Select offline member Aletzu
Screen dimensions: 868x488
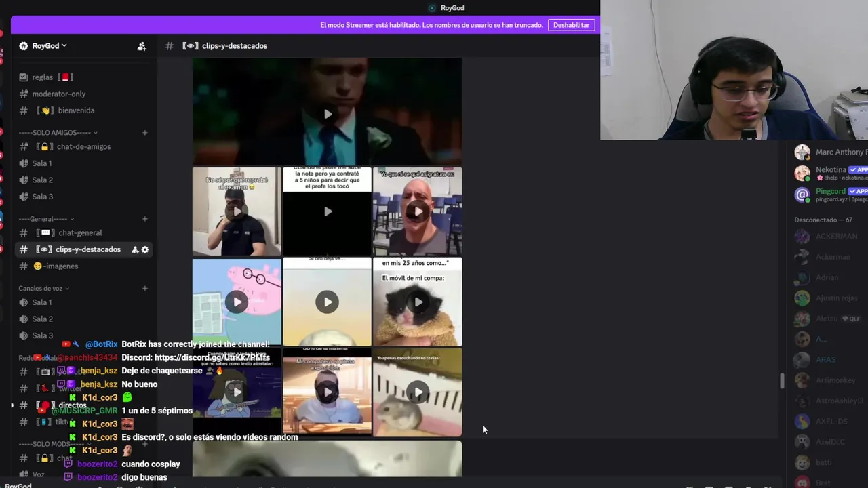[x=831, y=319]
